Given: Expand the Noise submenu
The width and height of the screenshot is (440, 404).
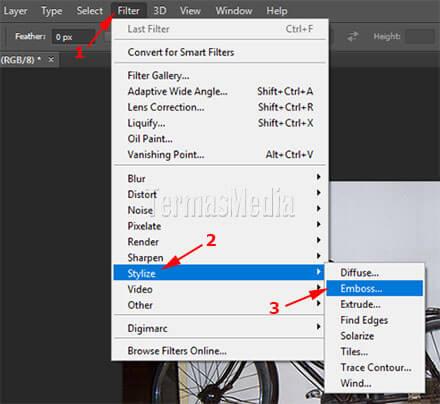Looking at the screenshot, I should click(218, 210).
